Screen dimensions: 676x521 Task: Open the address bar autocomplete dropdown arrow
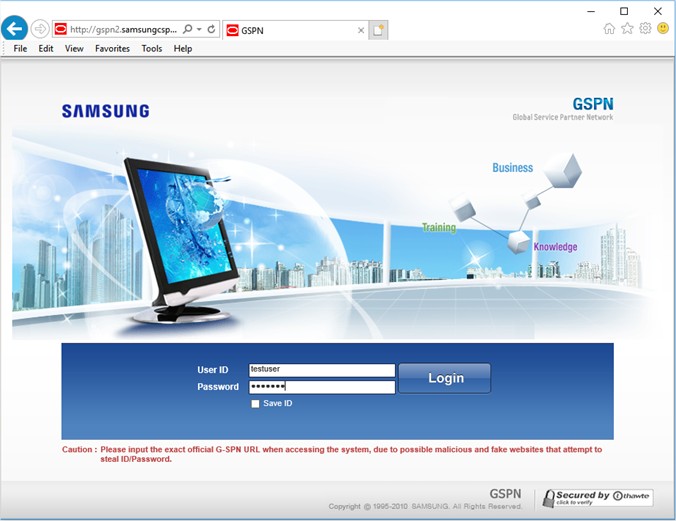199,29
